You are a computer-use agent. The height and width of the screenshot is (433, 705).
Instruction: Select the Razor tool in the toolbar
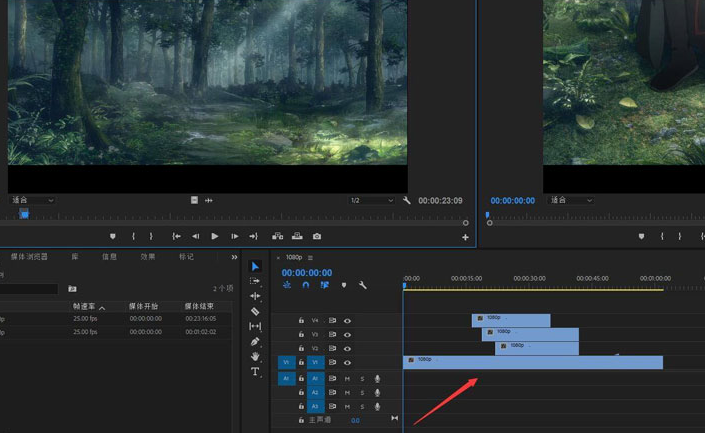click(x=255, y=311)
